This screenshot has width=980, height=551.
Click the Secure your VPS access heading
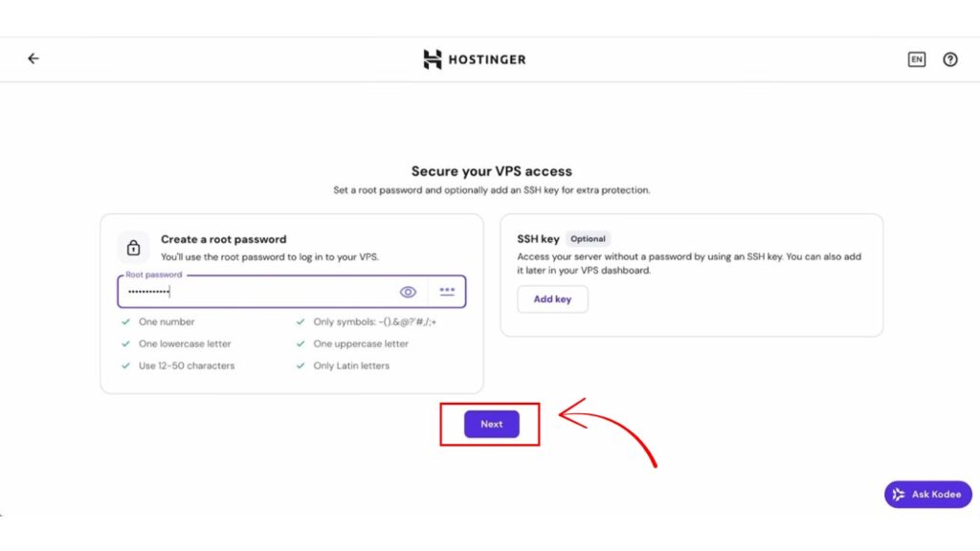click(491, 171)
